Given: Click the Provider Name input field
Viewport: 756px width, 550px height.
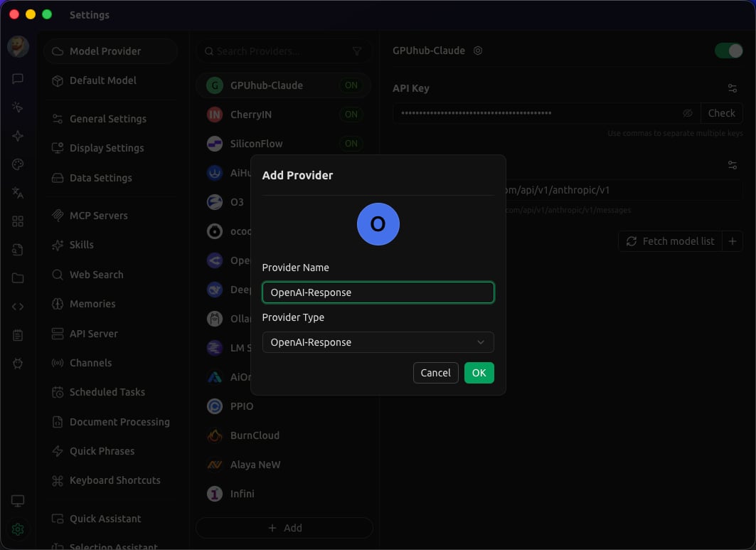Looking at the screenshot, I should (x=378, y=292).
